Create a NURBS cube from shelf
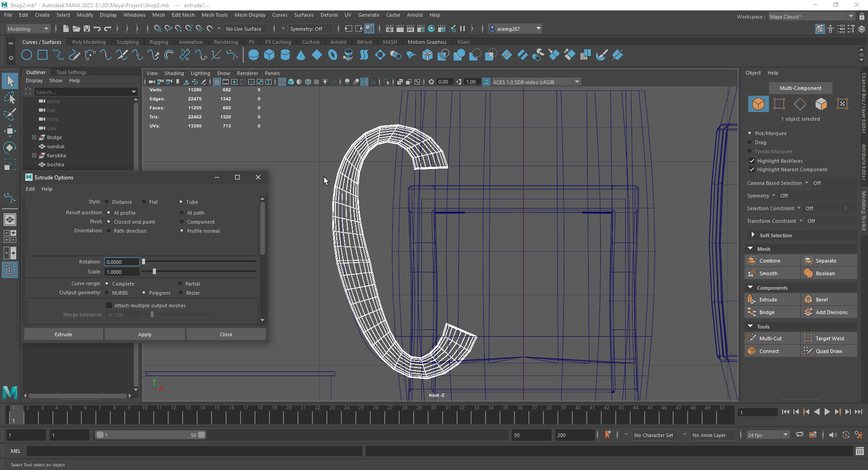 (x=269, y=55)
